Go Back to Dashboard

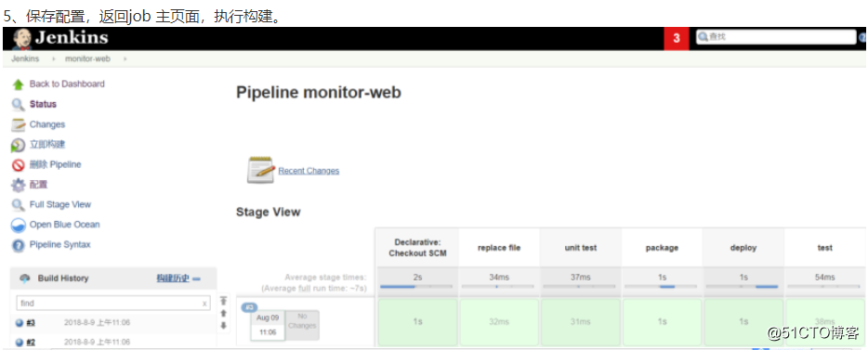(x=67, y=84)
